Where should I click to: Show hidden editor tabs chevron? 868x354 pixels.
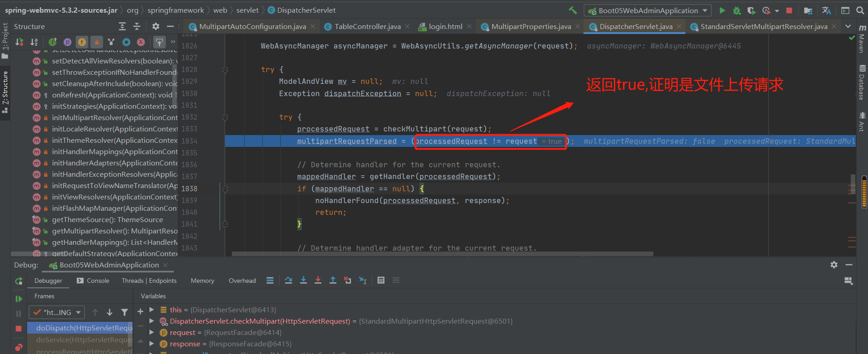point(848,26)
